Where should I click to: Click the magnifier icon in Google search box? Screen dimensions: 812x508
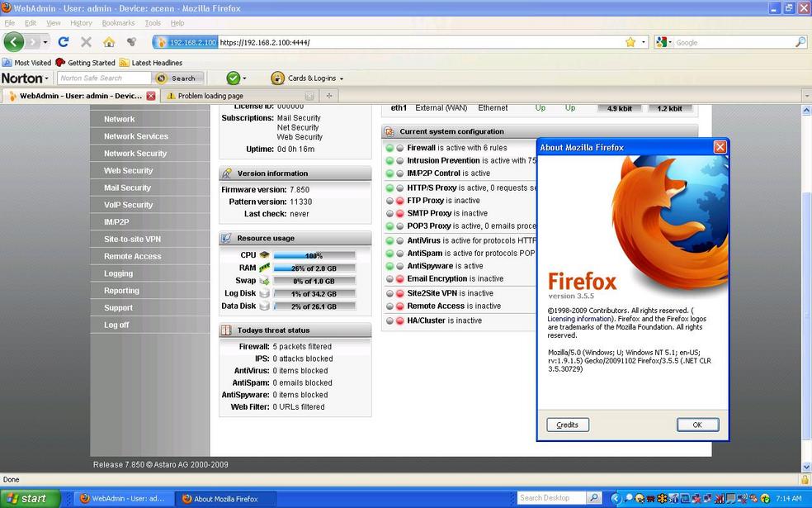tap(800, 42)
